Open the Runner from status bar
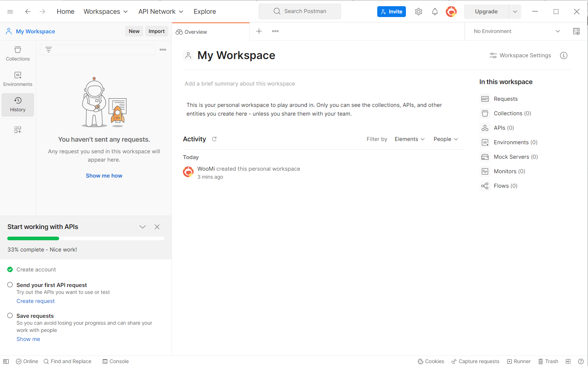The image size is (588, 366). point(519,361)
